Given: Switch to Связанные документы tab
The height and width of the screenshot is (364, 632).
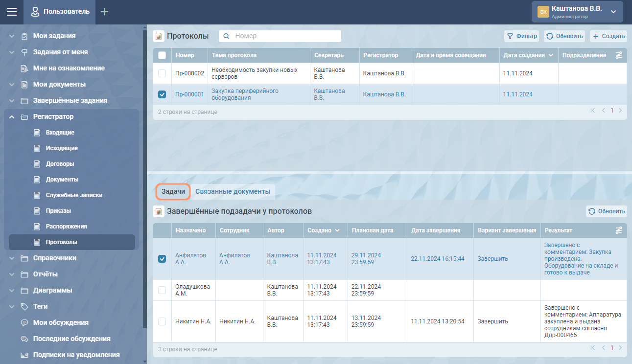Looking at the screenshot, I should click(x=233, y=192).
